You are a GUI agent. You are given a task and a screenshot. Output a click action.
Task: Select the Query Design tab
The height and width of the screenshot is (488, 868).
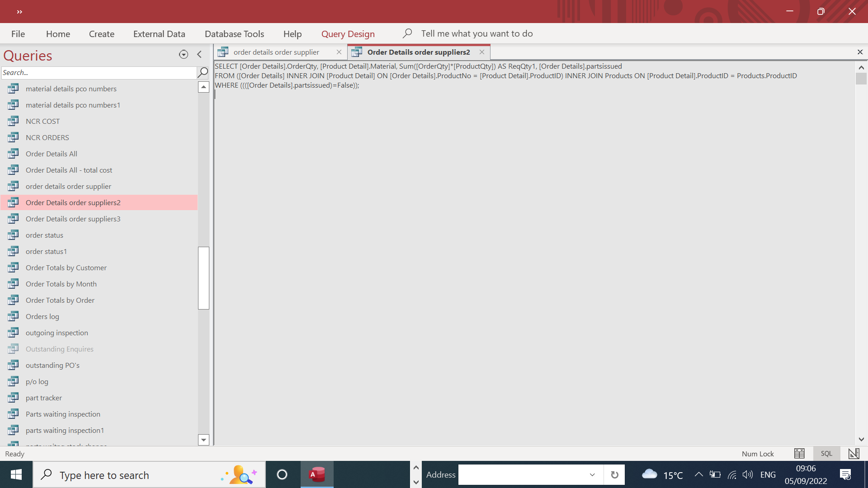(x=348, y=34)
